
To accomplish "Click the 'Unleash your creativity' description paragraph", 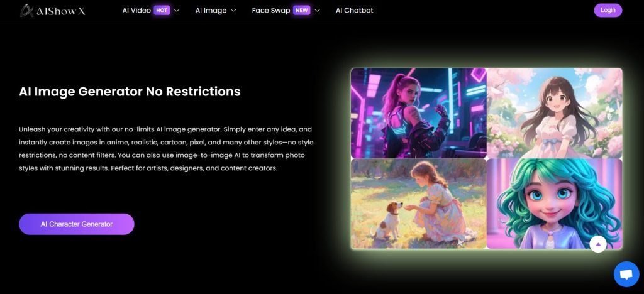I will [166, 149].
